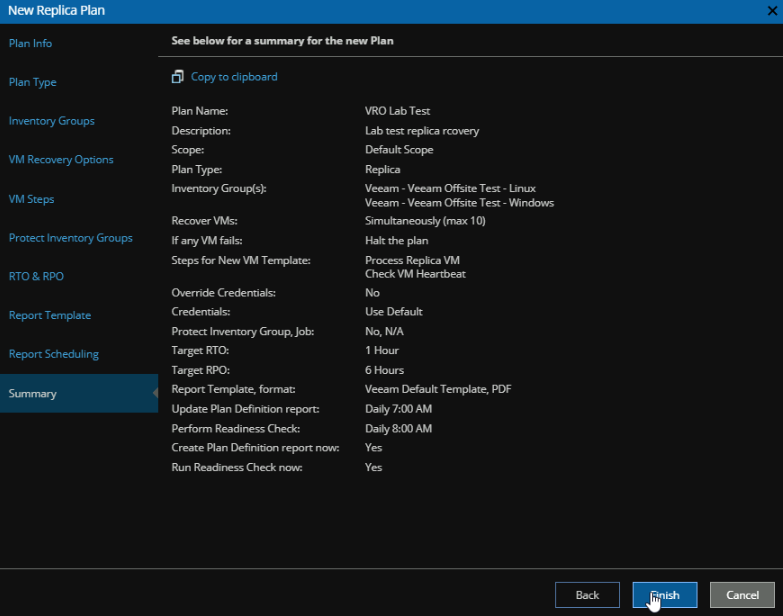Click the copy to clipboard icon
783x616 pixels.
pos(177,76)
